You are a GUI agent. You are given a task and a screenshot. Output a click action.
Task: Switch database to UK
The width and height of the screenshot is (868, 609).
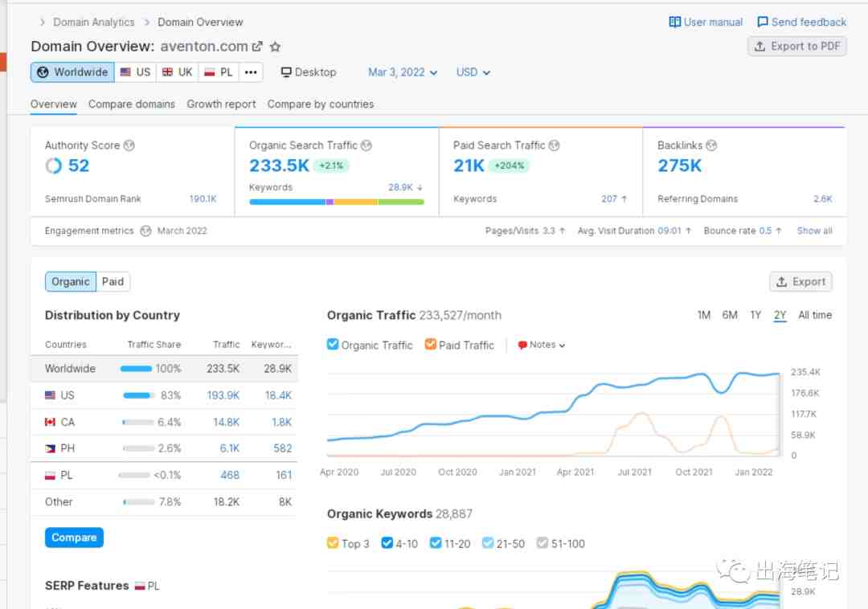[x=177, y=72]
